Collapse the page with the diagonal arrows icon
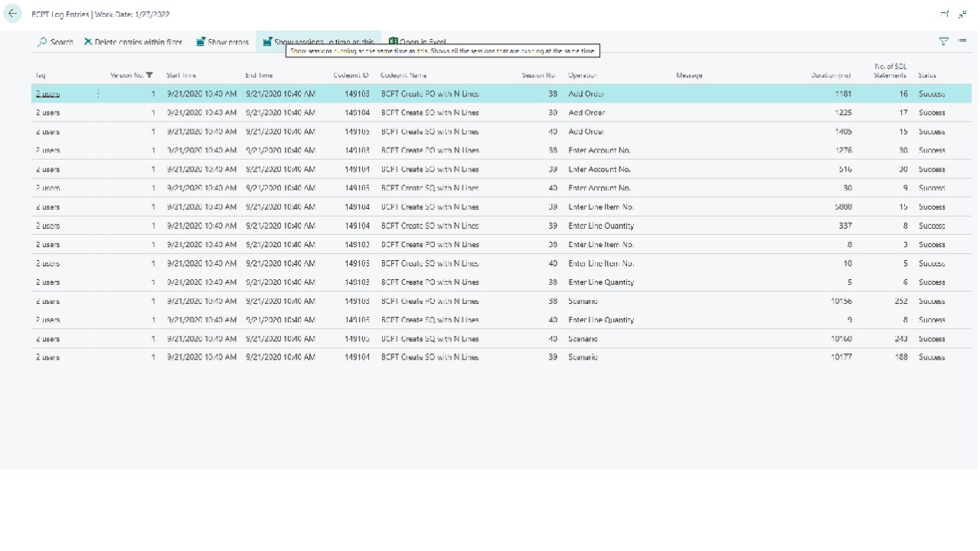980x551 pixels. [x=962, y=14]
